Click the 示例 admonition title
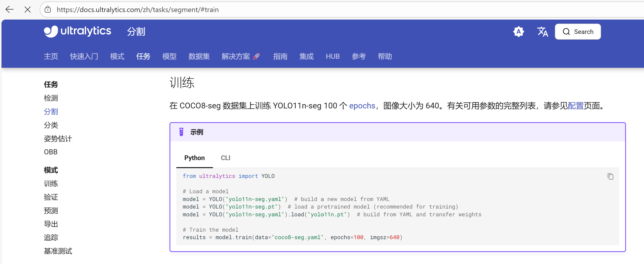The image size is (644, 264). (x=197, y=132)
